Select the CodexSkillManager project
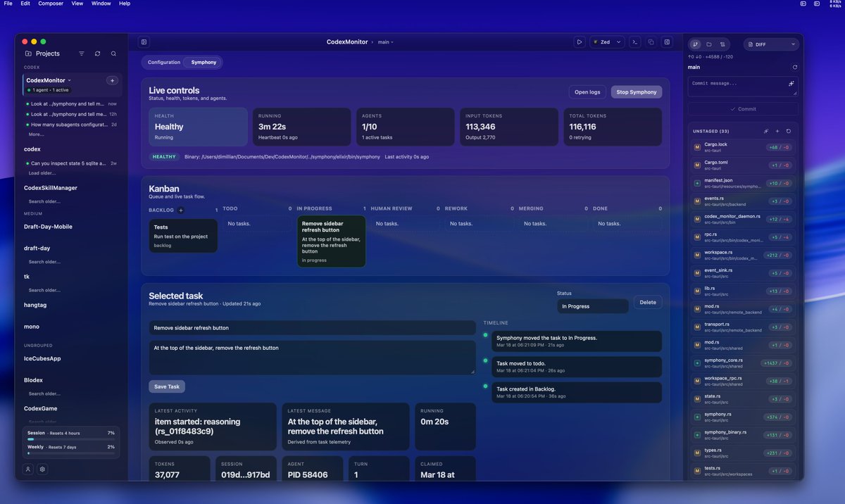845x504 pixels. (x=51, y=188)
